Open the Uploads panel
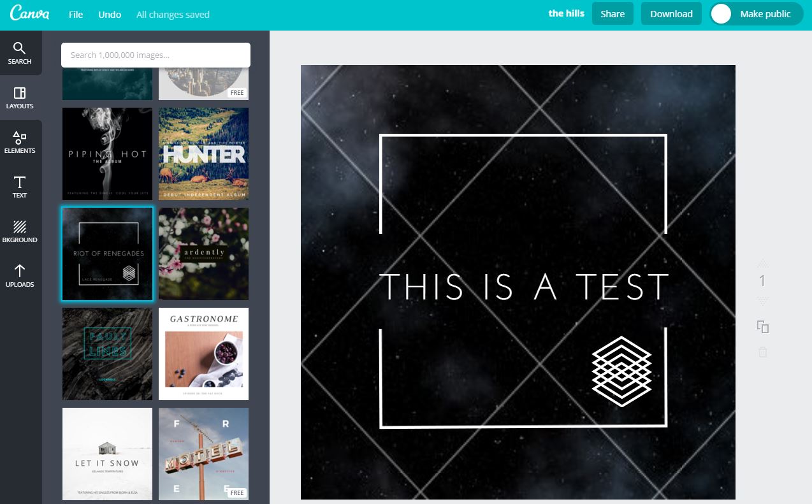Viewport: 812px width, 504px height. [20, 276]
